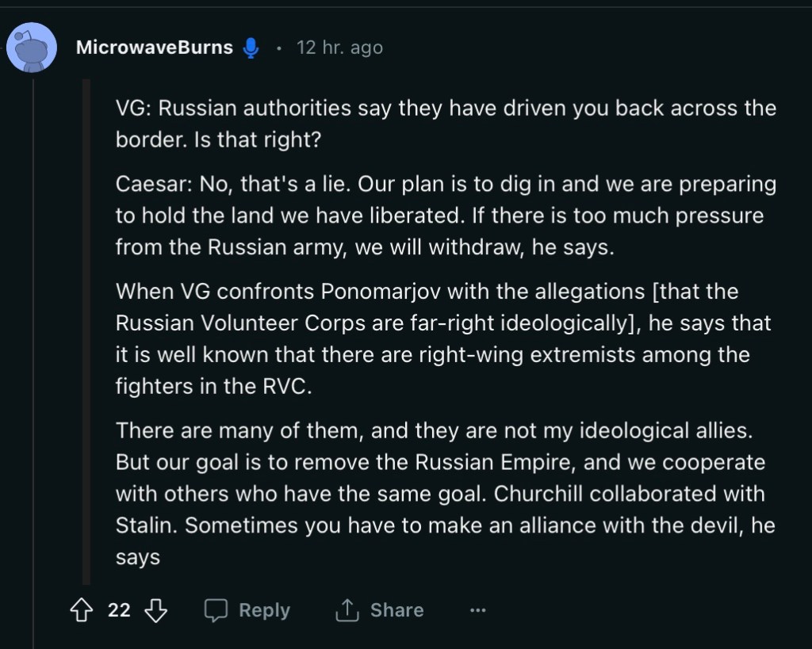Open the MicrowaveBurns user profile link

tap(154, 48)
